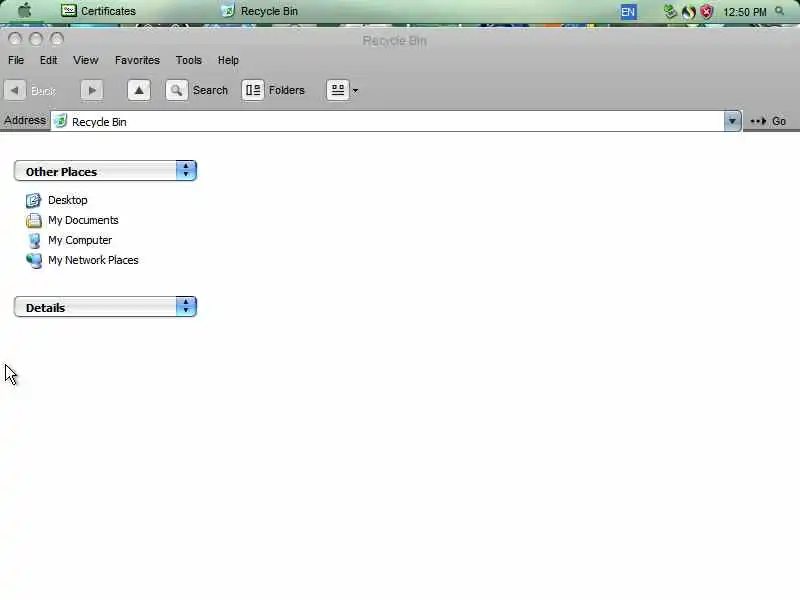
Task: Collapse the Details panel
Action: tap(186, 307)
